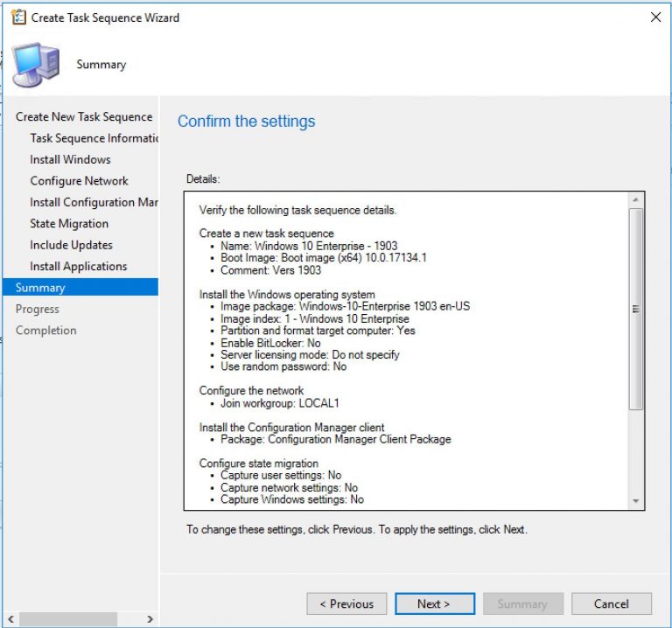Select Create New Task Sequence step
Screen dimensions: 672x628
coord(83,116)
